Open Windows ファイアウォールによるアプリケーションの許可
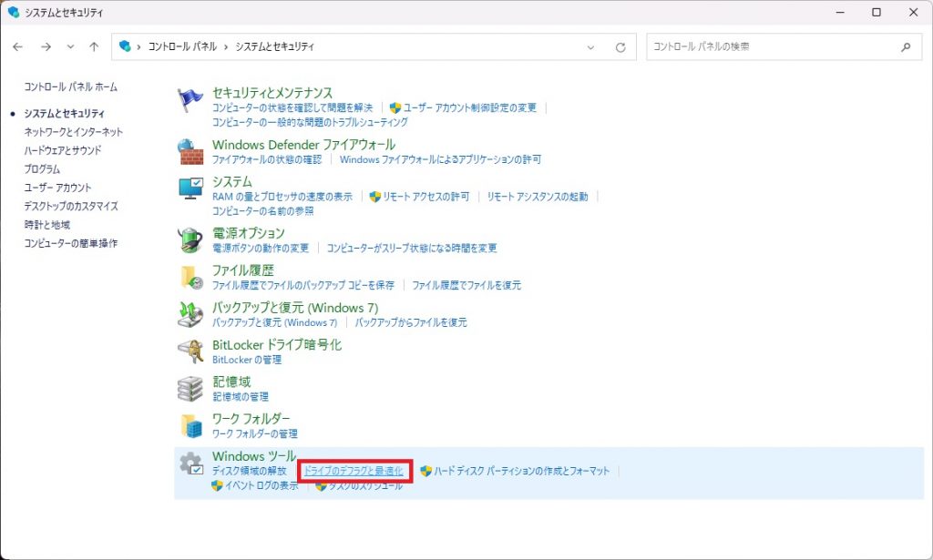The width and height of the screenshot is (933, 560). (440, 159)
